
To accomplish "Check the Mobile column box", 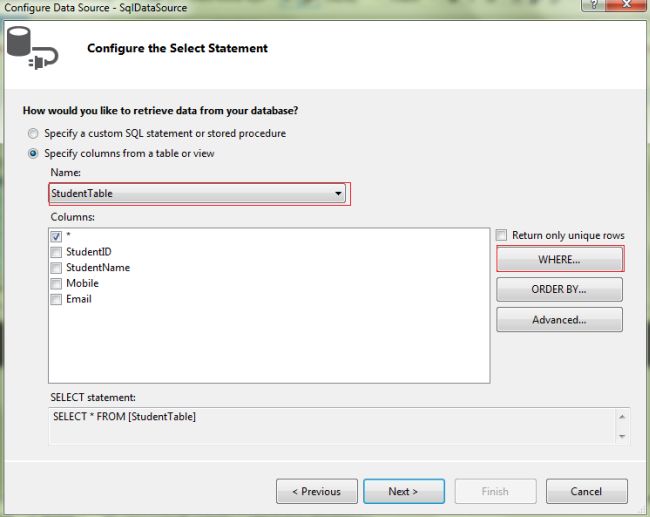I will (57, 283).
